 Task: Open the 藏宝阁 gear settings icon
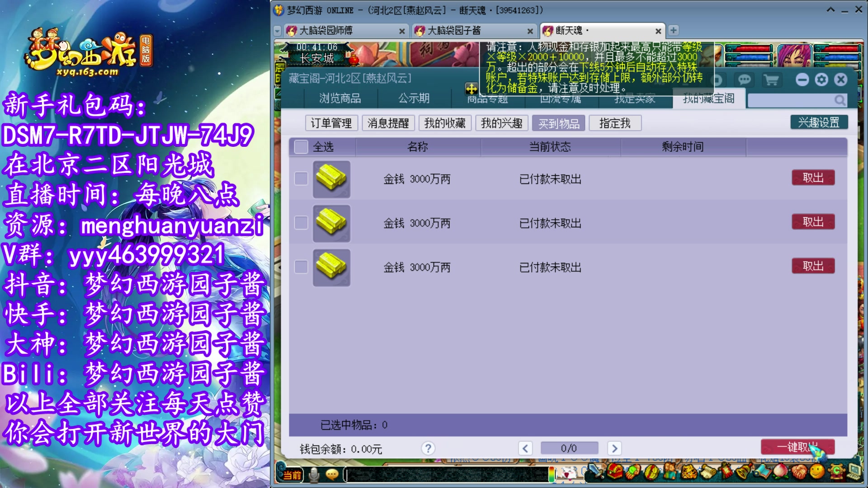[821, 80]
